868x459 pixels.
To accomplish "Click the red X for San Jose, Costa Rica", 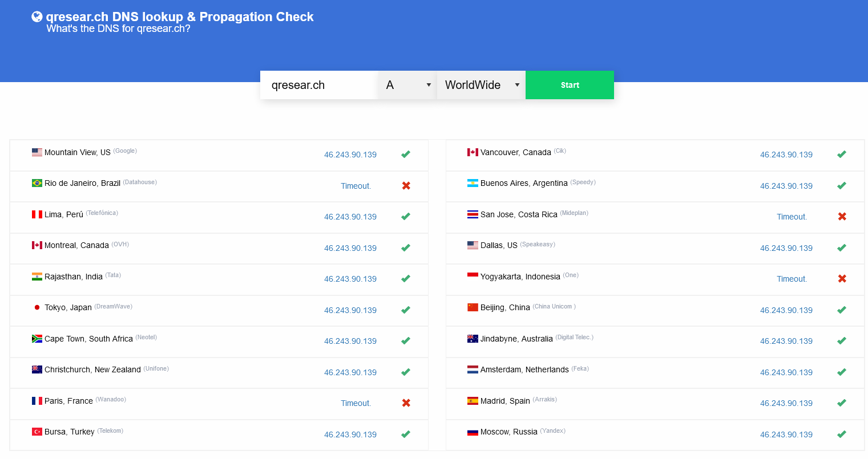I will click(842, 217).
